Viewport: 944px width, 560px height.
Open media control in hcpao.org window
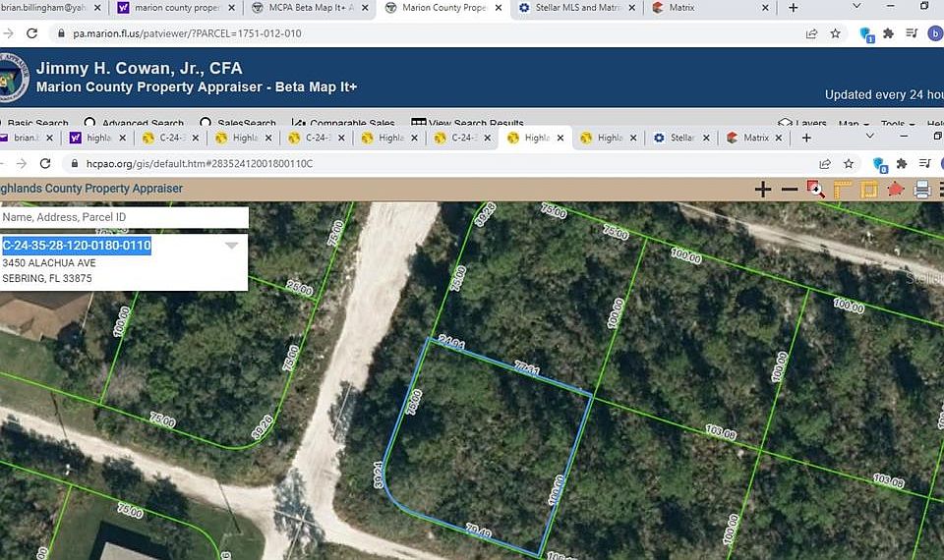(925, 163)
